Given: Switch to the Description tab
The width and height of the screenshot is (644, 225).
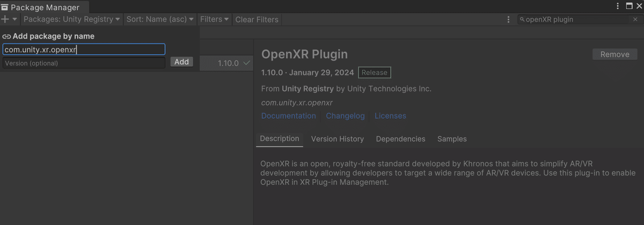Looking at the screenshot, I should [280, 139].
